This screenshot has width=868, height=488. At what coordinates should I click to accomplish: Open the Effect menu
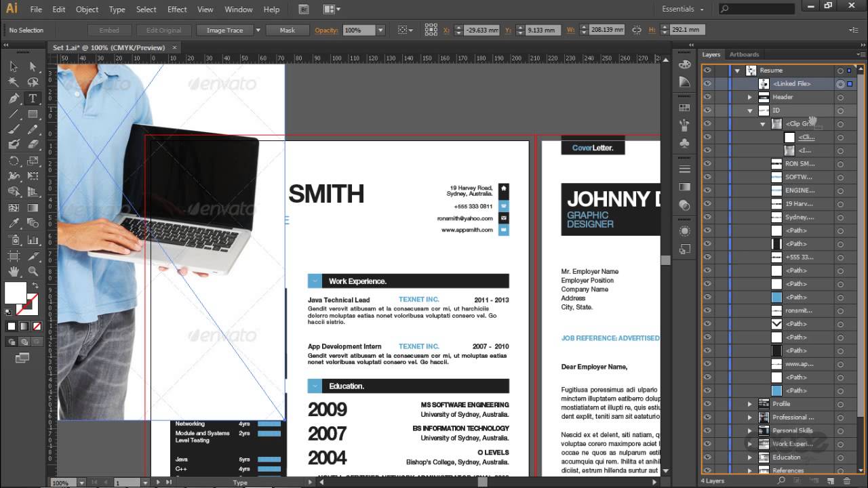coord(177,9)
